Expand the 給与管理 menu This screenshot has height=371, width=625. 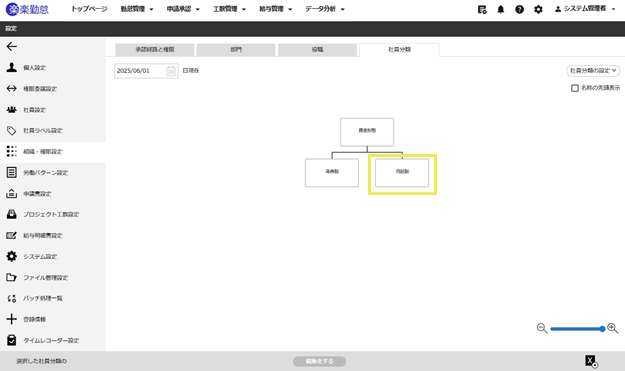click(x=275, y=9)
